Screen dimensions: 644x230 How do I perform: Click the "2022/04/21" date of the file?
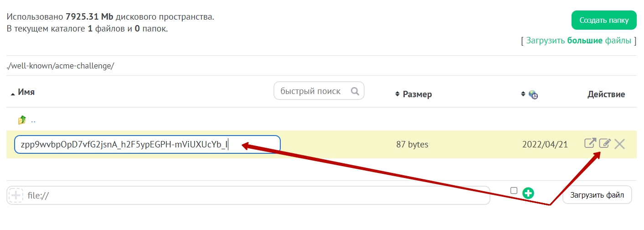coord(545,145)
